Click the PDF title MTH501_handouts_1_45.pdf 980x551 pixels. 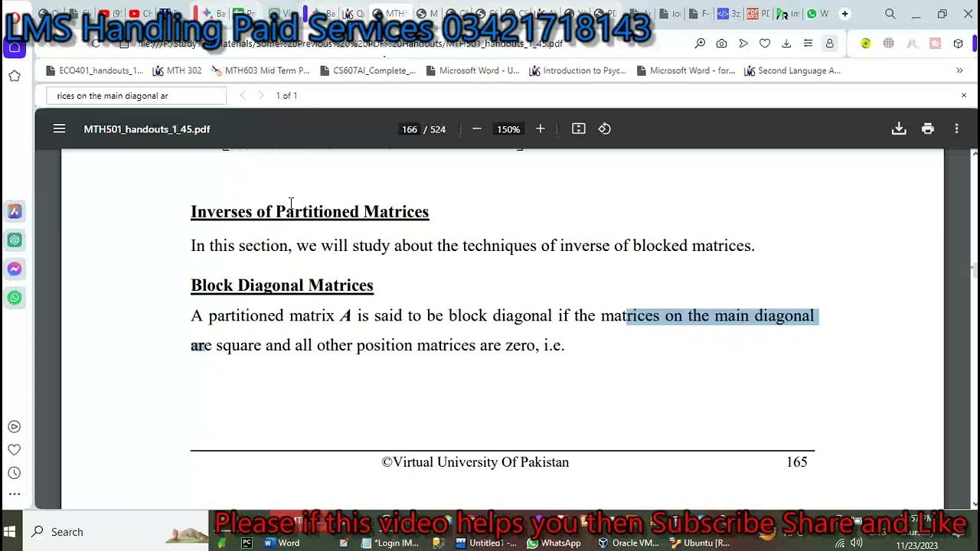click(147, 129)
